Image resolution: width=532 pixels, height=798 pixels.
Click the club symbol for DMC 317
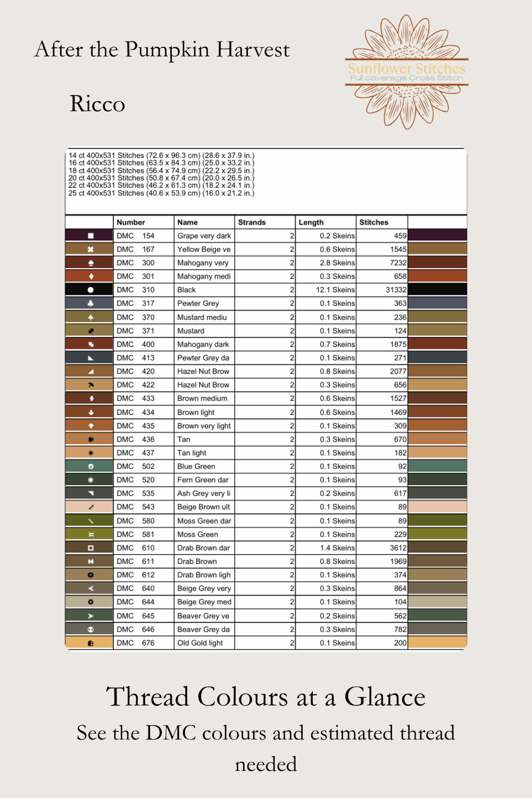pyautogui.click(x=90, y=303)
